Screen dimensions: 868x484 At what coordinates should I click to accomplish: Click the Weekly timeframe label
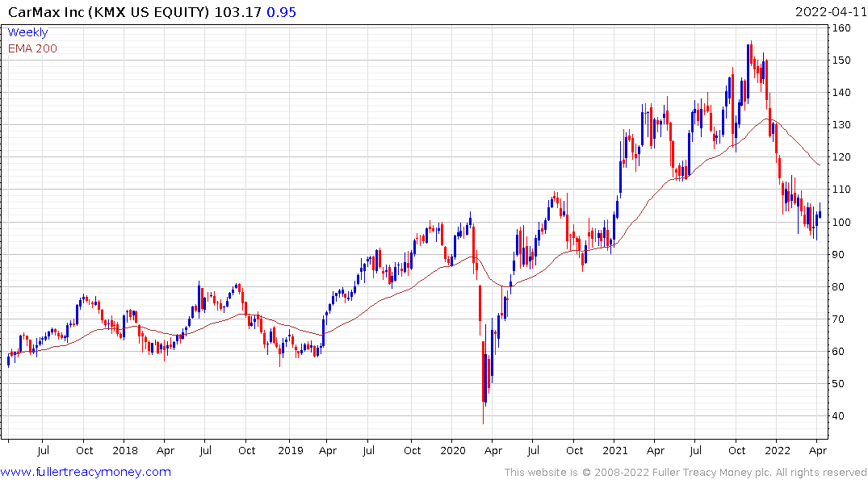point(27,32)
